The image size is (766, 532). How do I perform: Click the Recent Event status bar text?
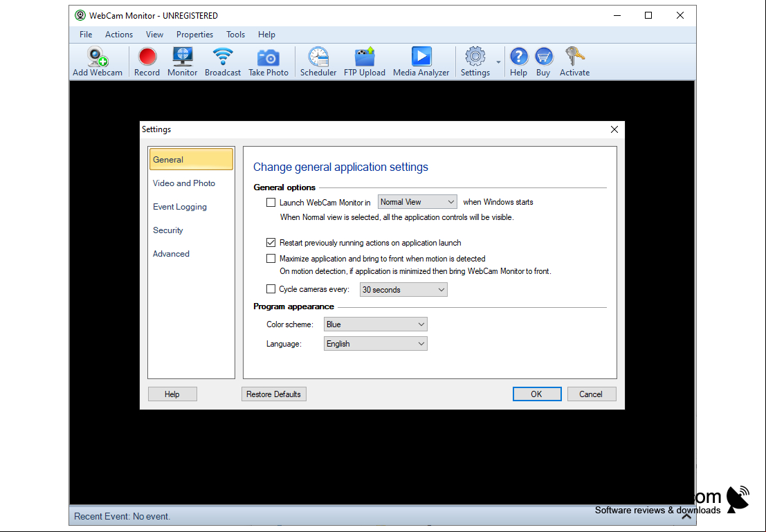coord(122,516)
